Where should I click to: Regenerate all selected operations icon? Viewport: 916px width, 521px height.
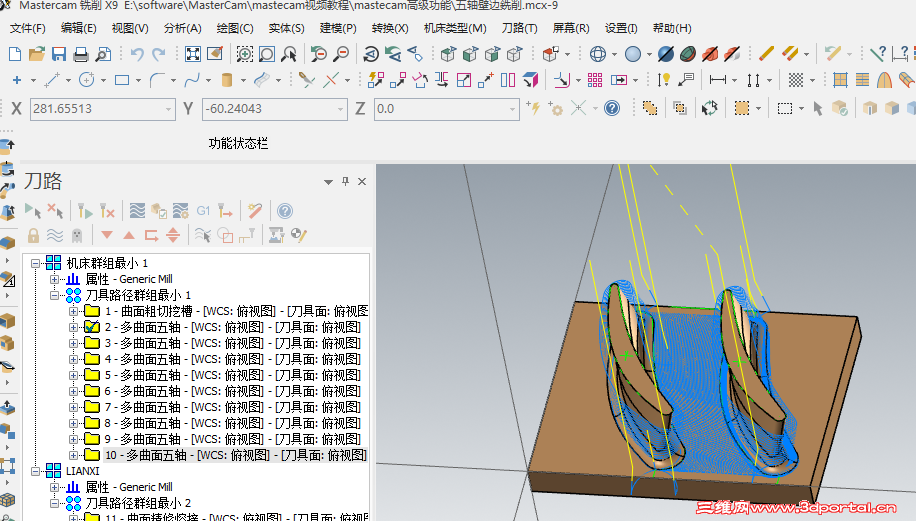85,211
